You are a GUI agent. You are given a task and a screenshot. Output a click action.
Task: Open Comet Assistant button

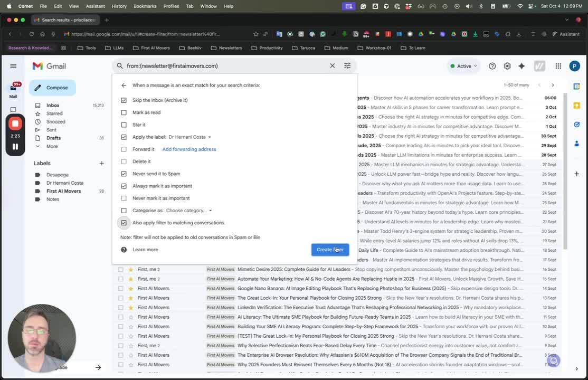point(566,34)
